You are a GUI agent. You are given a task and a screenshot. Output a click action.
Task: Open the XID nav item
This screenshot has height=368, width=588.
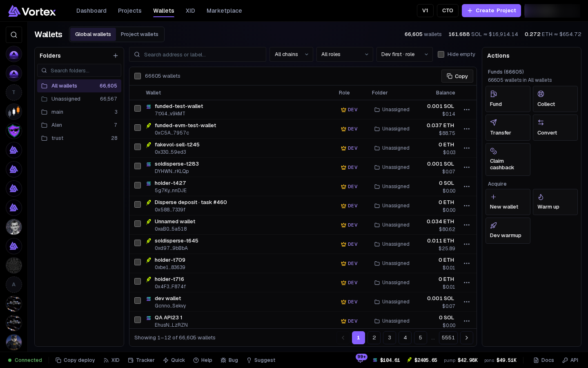tap(190, 11)
